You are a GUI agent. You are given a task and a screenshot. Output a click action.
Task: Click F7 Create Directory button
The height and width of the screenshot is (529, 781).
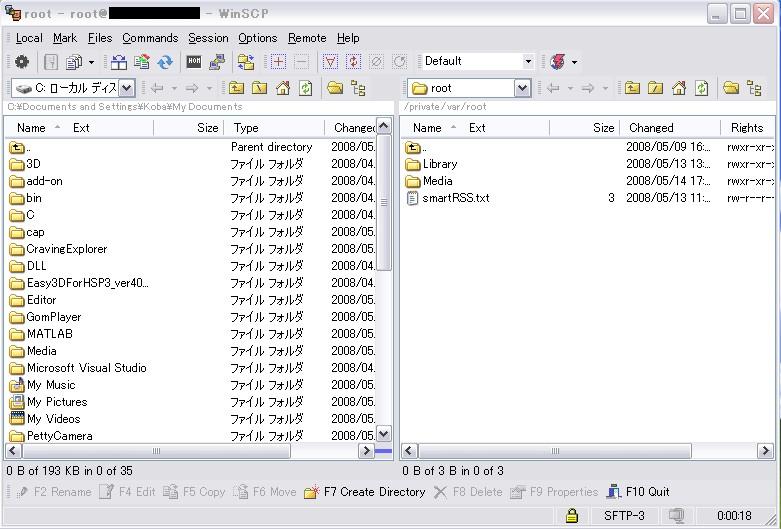point(365,492)
